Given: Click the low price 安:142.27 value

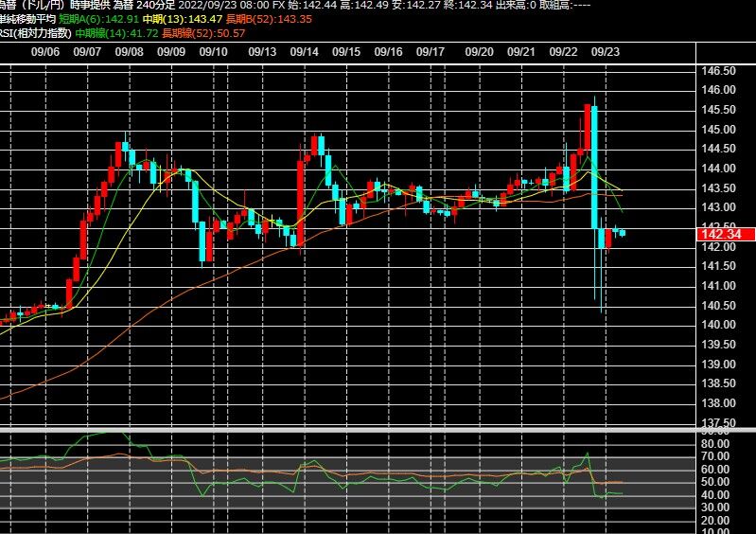Looking at the screenshot, I should [x=416, y=6].
